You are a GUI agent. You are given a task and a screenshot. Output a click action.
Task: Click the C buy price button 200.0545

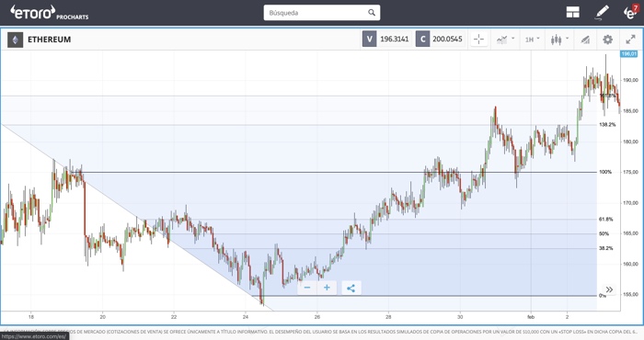tap(440, 39)
